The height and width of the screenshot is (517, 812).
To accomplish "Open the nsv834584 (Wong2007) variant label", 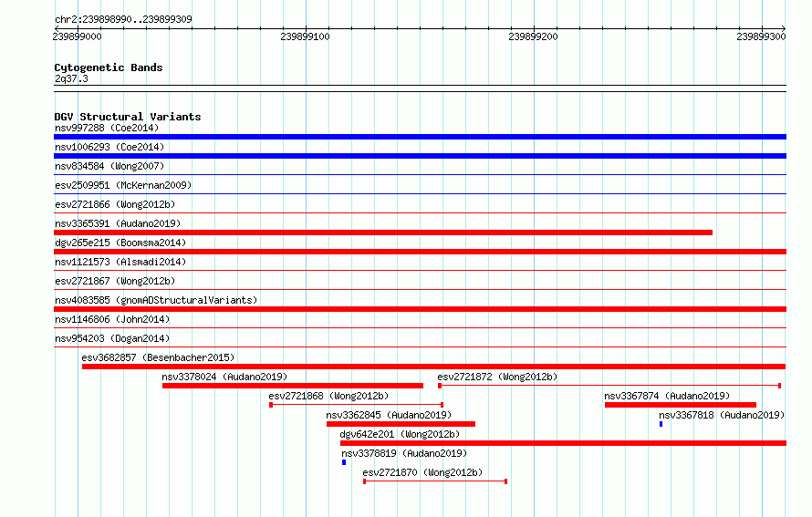I will point(109,166).
